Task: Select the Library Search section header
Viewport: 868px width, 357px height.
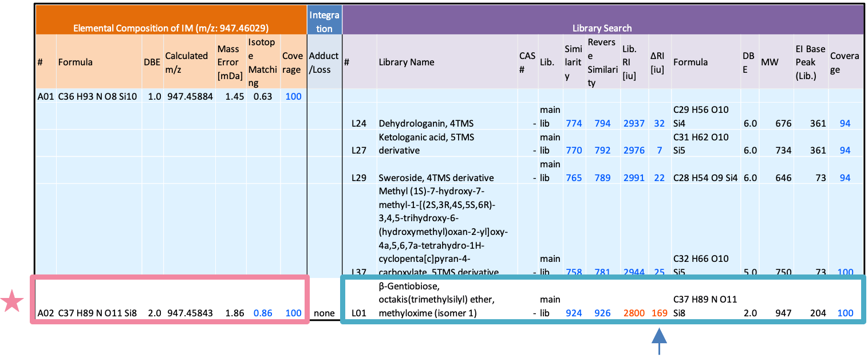Action: click(602, 28)
